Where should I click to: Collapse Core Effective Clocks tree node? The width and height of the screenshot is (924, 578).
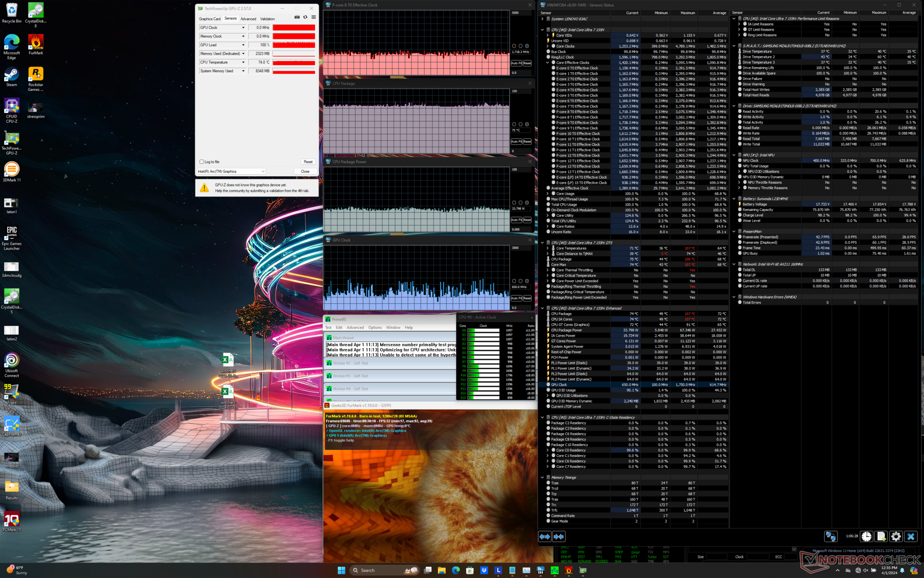coord(548,63)
